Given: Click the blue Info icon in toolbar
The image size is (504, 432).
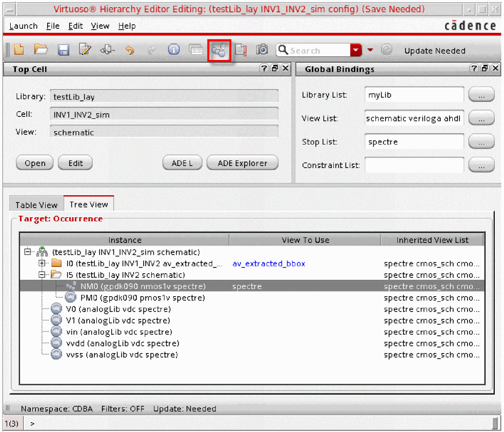Looking at the screenshot, I should [174, 50].
